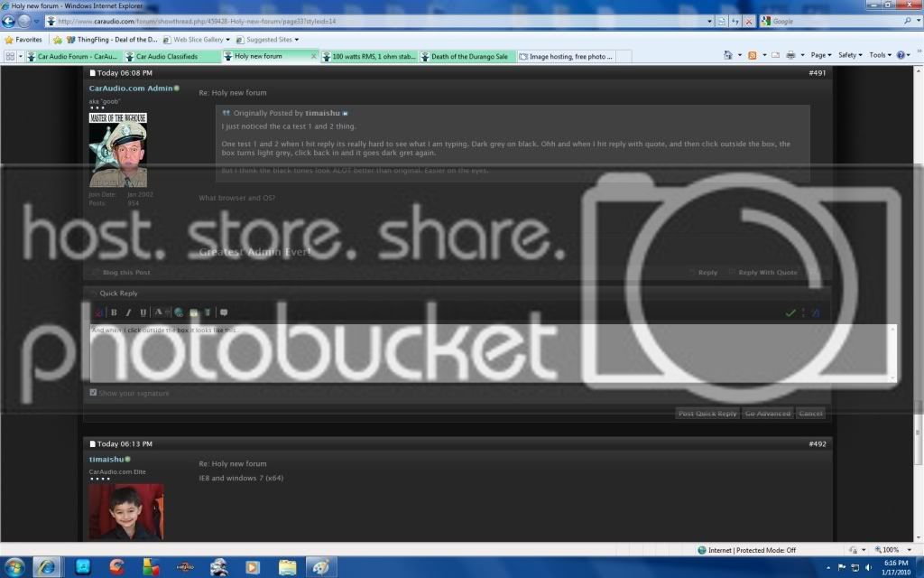Click the Stop X button in address bar

(x=748, y=22)
